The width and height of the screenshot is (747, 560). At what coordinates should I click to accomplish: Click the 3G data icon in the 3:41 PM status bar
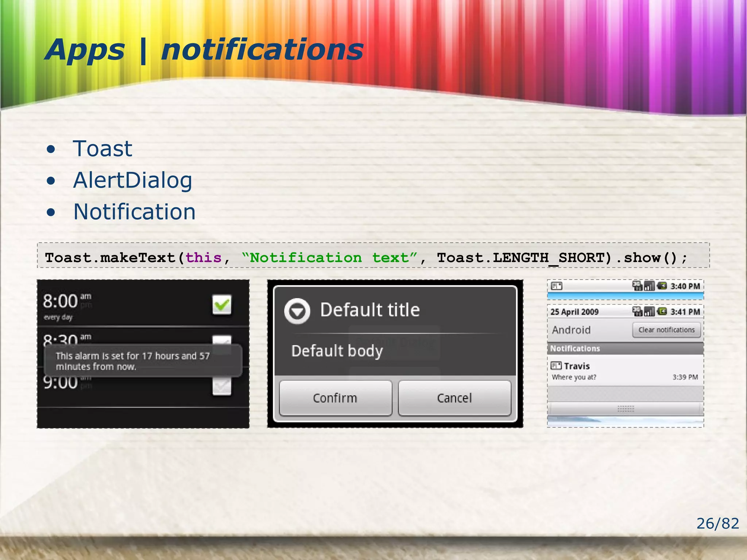pyautogui.click(x=637, y=311)
